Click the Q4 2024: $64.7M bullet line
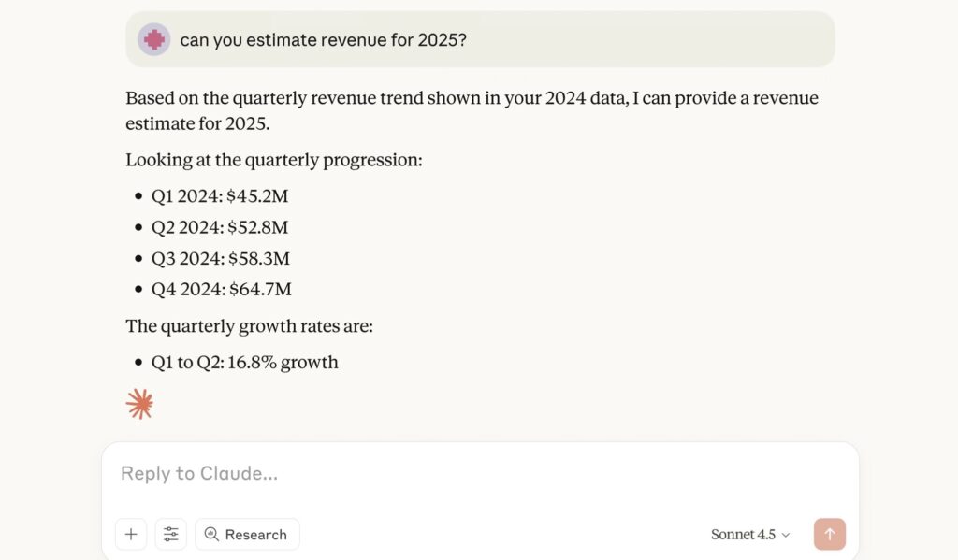Screen dimensions: 958x560 click(222, 289)
